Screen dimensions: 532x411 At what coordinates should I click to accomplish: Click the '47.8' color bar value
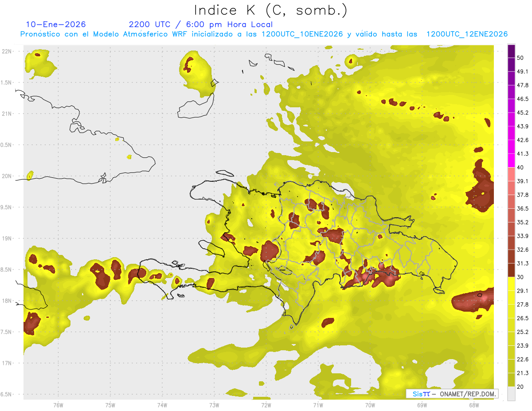click(523, 85)
